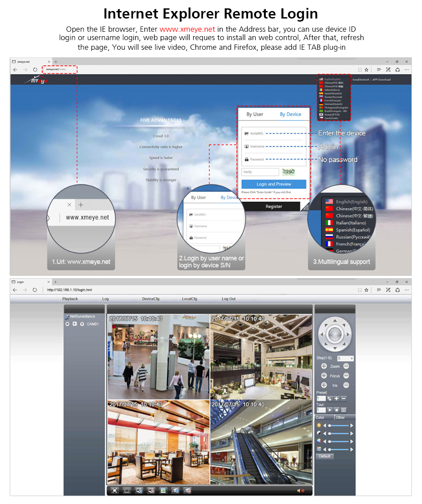Click the Iris plus icon
422x504 pixels.
pyautogui.click(x=324, y=385)
